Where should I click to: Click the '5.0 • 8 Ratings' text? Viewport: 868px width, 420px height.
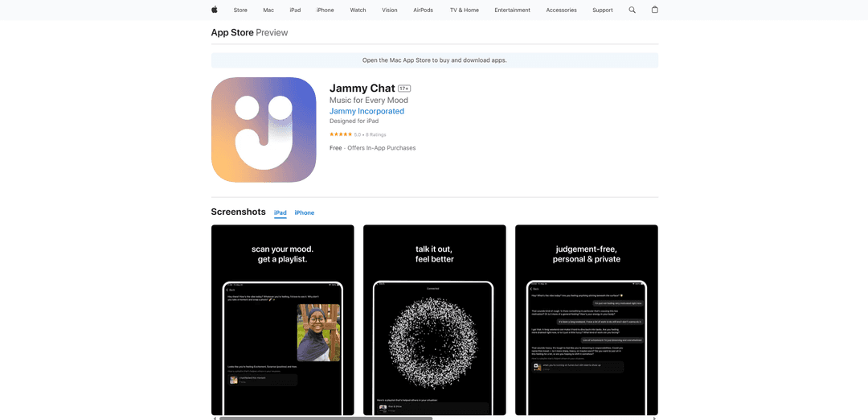click(371, 134)
